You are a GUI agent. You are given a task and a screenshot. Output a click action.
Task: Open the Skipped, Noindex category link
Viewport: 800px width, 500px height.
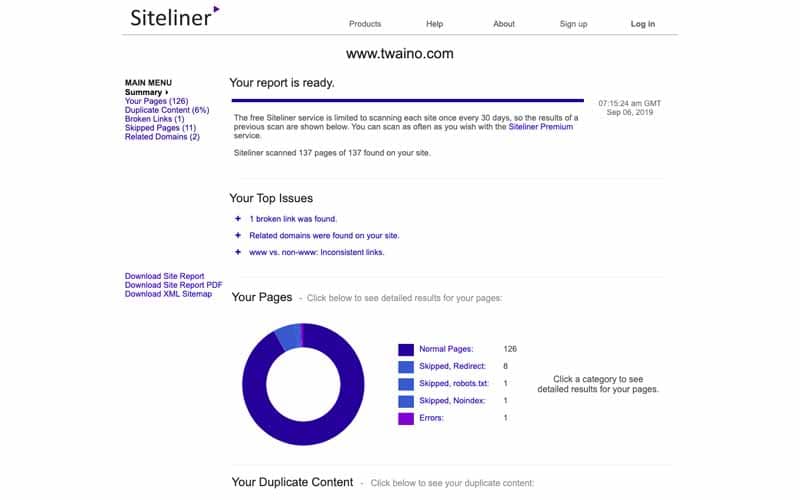(x=452, y=401)
